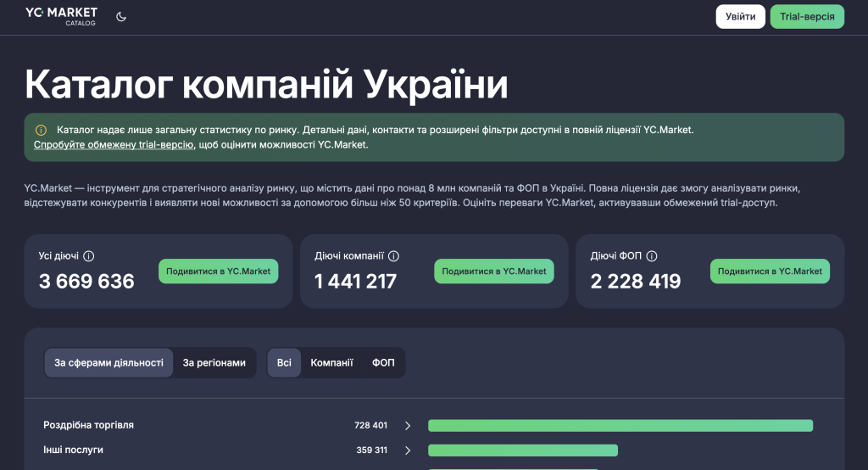The height and width of the screenshot is (470, 868).
Task: Switch to the ФОП filter tab
Action: (x=383, y=362)
